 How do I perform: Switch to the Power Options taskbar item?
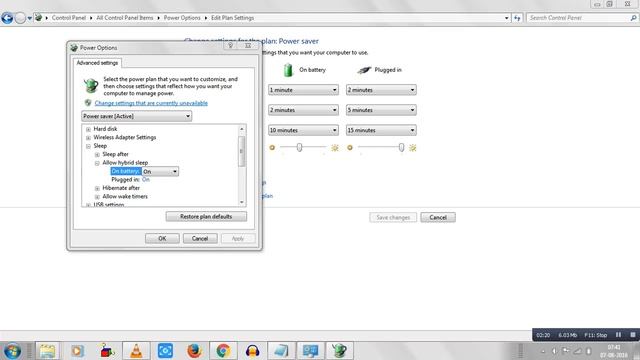339,351
